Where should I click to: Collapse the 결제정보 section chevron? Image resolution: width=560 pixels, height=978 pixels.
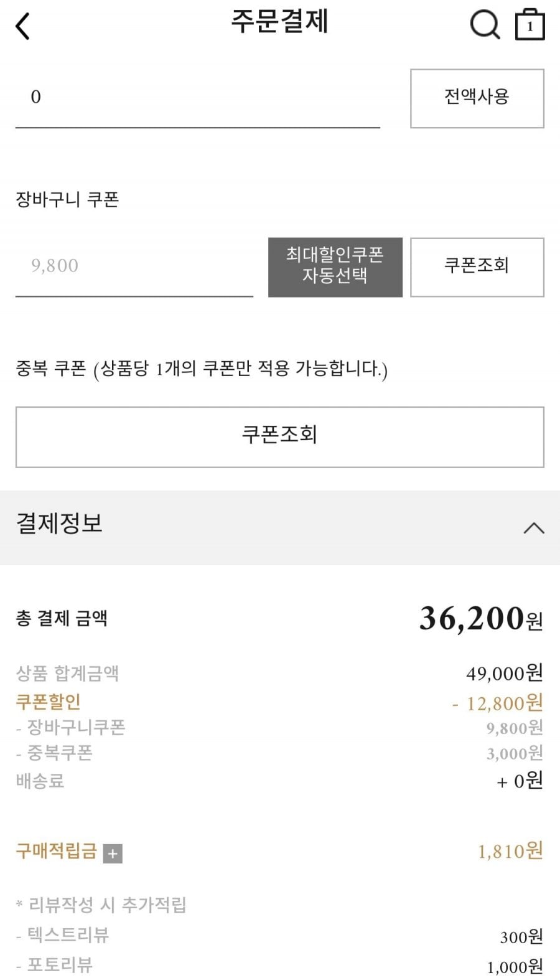tap(533, 528)
